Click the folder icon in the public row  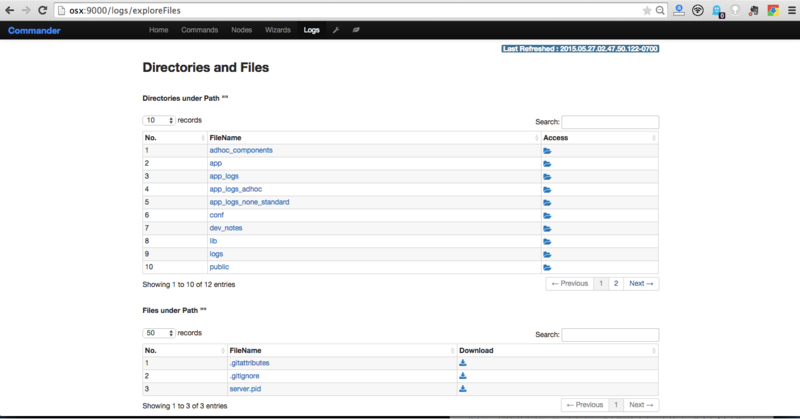[547, 267]
